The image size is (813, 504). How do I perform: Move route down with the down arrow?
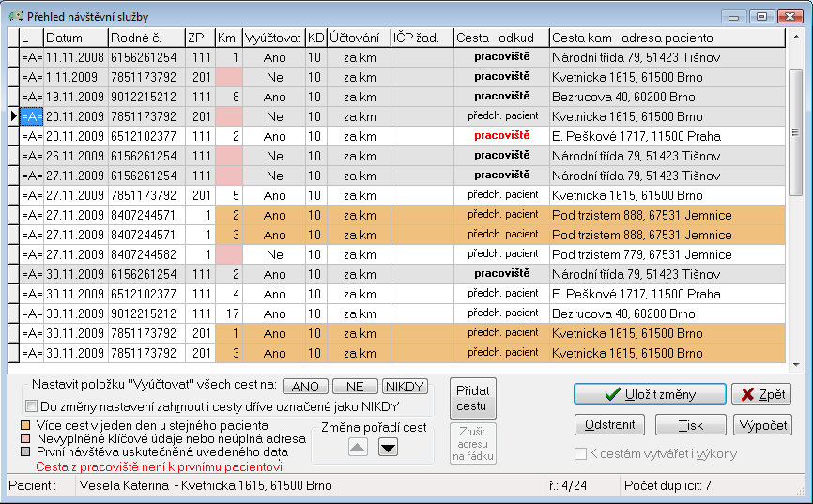coord(388,447)
